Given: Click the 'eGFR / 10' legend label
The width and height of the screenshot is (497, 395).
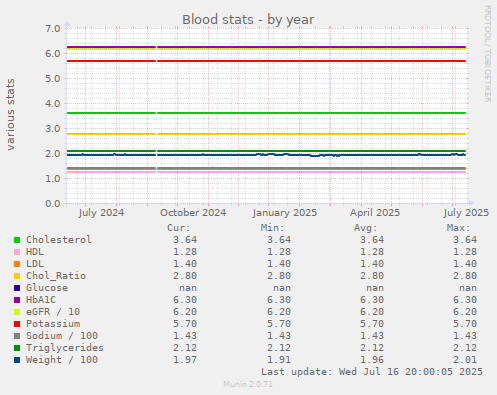Looking at the screenshot, I should 53,312.
